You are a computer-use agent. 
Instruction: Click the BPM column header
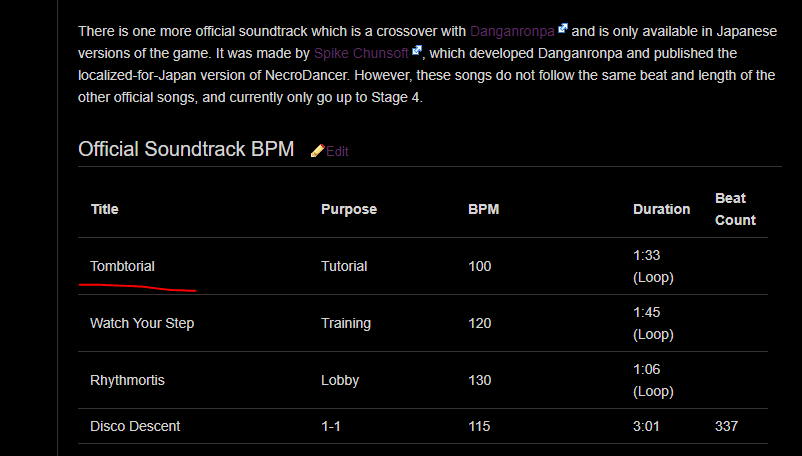(483, 209)
